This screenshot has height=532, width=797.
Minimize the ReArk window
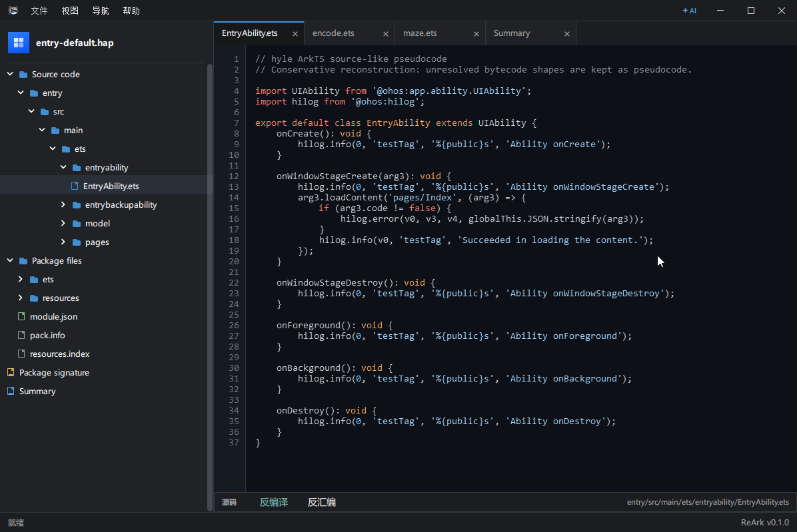click(720, 11)
